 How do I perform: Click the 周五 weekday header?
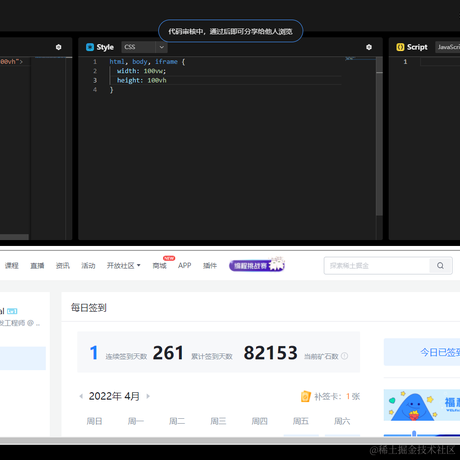(301, 421)
